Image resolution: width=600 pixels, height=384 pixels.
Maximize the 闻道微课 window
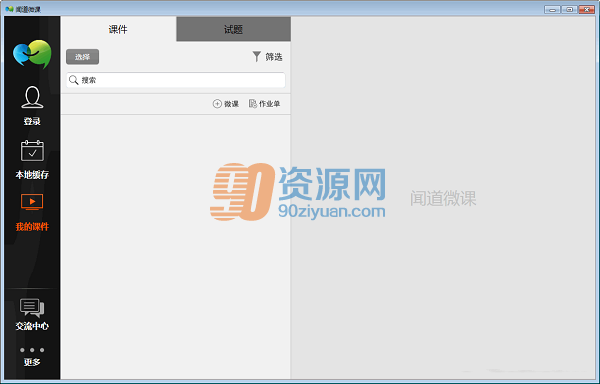pos(569,9)
